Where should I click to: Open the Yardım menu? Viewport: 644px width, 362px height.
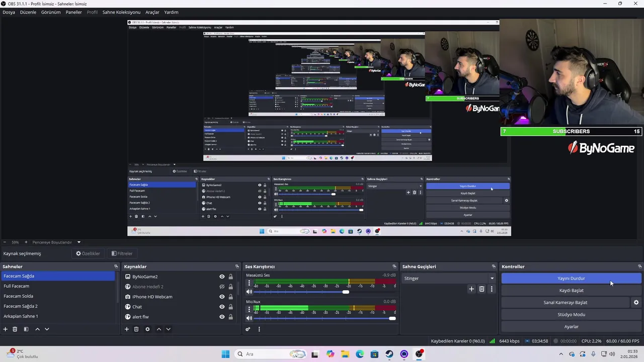coord(171,12)
